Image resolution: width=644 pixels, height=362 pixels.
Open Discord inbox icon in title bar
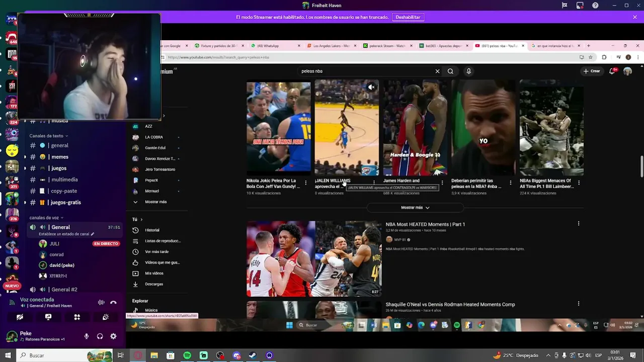point(580,6)
